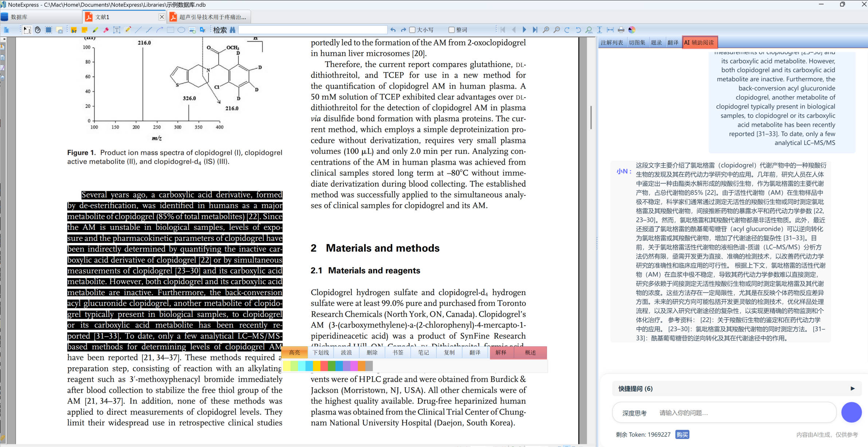Choose the green highlight color swatch

point(331,366)
